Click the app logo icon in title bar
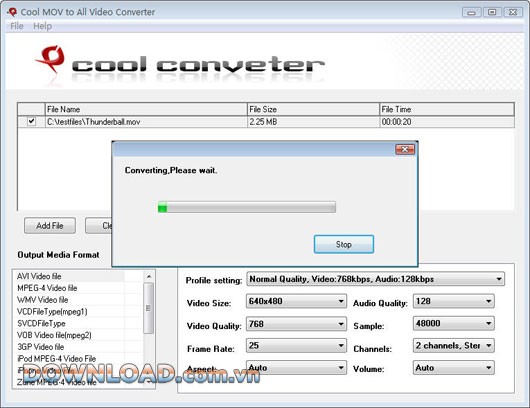Image resolution: width=530 pixels, height=408 pixels. [x=12, y=12]
